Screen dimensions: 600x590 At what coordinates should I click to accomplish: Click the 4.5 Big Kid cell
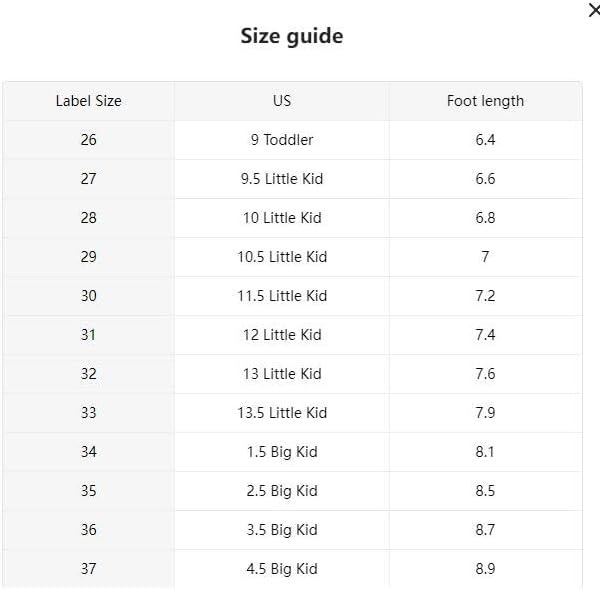click(x=282, y=569)
